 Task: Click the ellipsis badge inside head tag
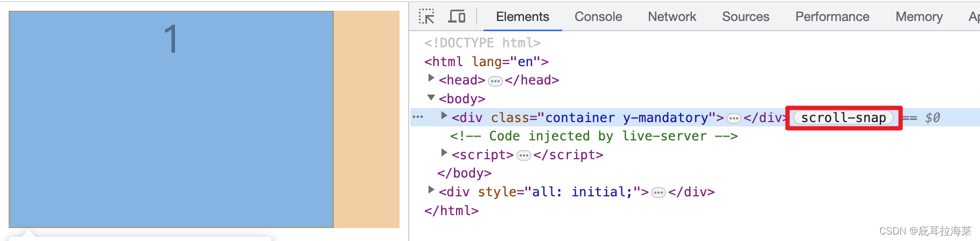pos(495,81)
